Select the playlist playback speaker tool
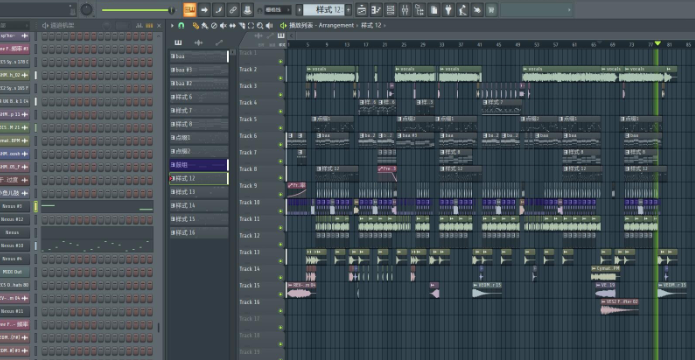 click(269, 26)
